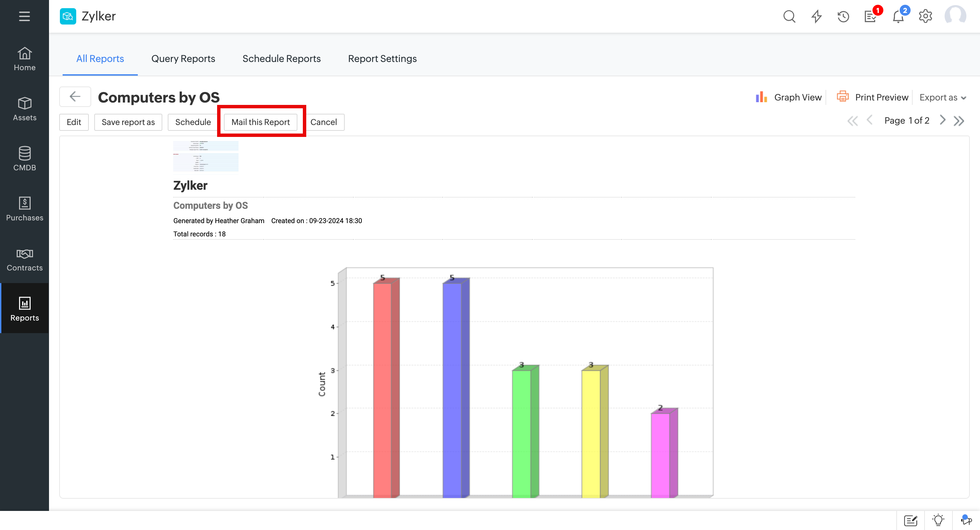
Task: Go to Assets in sidebar
Action: click(x=24, y=109)
